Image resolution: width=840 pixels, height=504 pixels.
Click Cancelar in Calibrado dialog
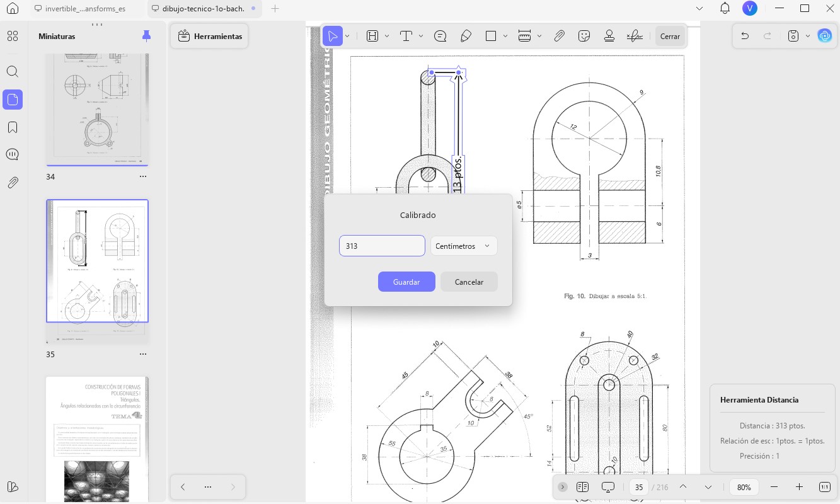click(x=469, y=282)
